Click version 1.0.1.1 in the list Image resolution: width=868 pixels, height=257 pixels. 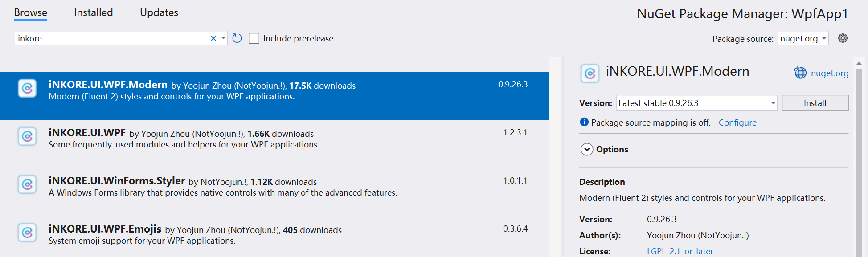click(x=515, y=180)
